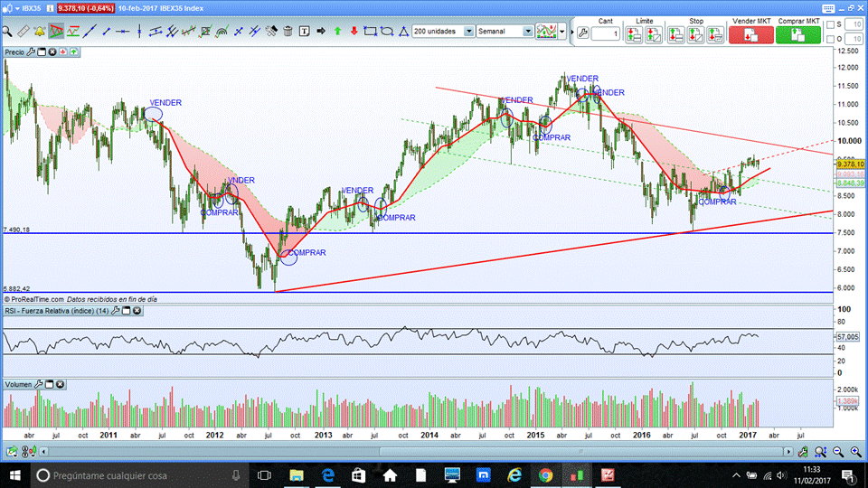Click the Cortana search box
Screen dimensions: 868x488
[x=136, y=474]
